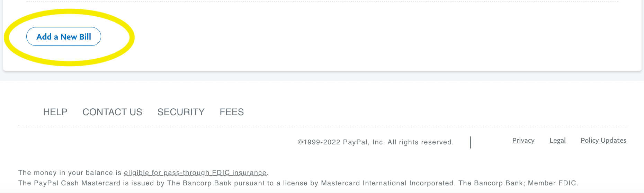
Task: Open the Legal link
Action: tap(557, 141)
